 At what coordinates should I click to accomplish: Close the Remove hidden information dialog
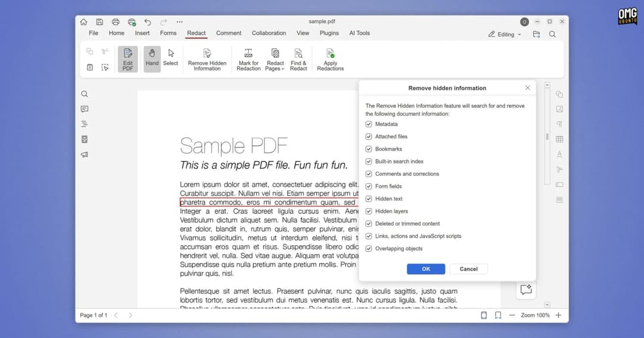(528, 88)
